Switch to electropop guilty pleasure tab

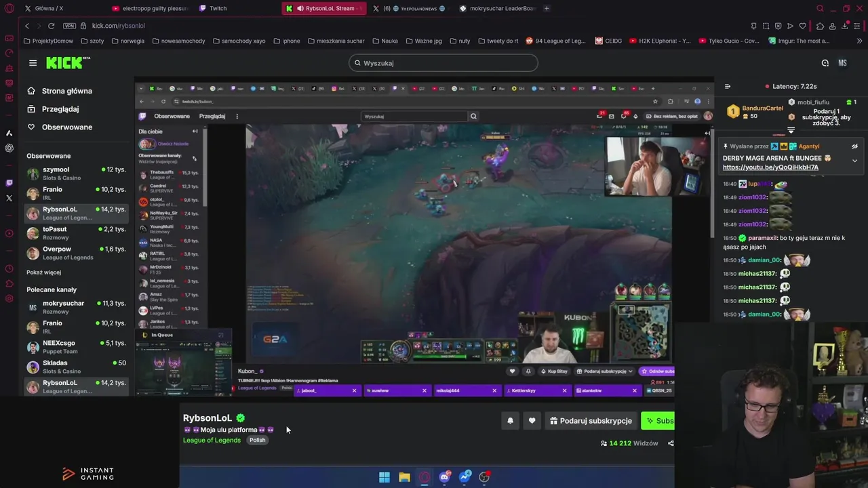(151, 8)
